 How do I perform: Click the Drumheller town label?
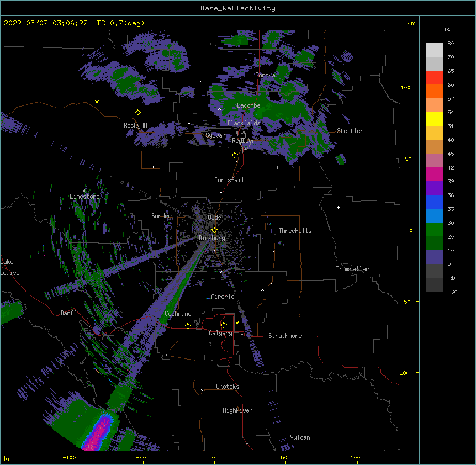pyautogui.click(x=352, y=269)
